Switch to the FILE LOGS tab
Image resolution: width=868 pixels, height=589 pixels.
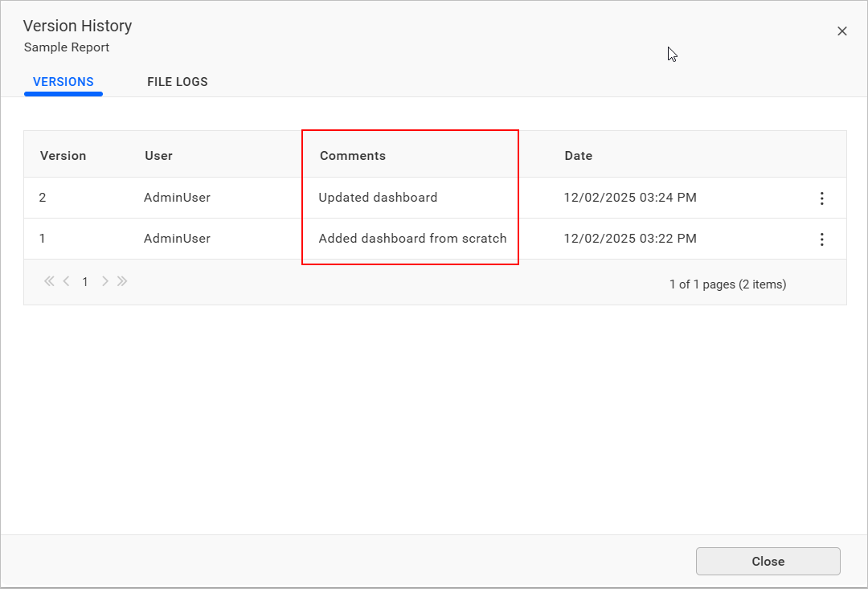[177, 82]
